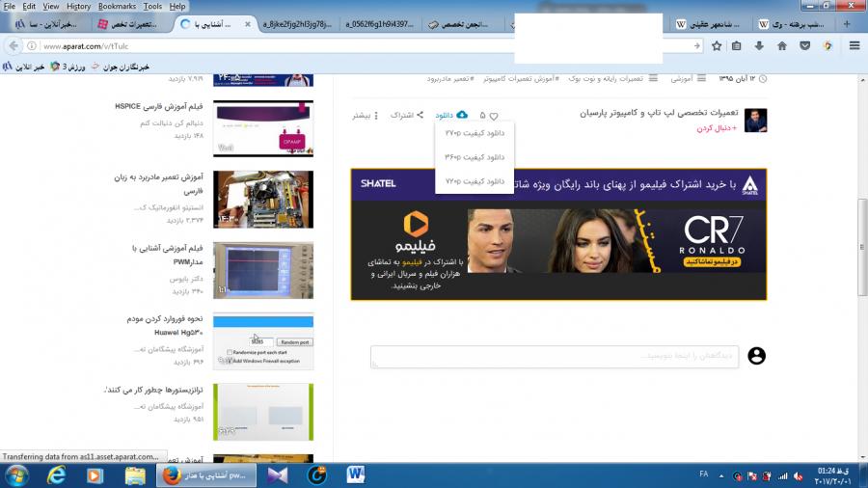Click the browser back arrow button
The height and width of the screenshot is (488, 868).
point(14,46)
